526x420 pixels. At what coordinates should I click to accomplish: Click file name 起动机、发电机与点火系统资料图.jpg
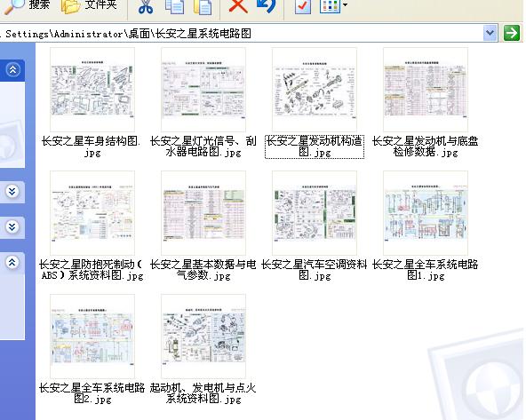tap(203, 393)
